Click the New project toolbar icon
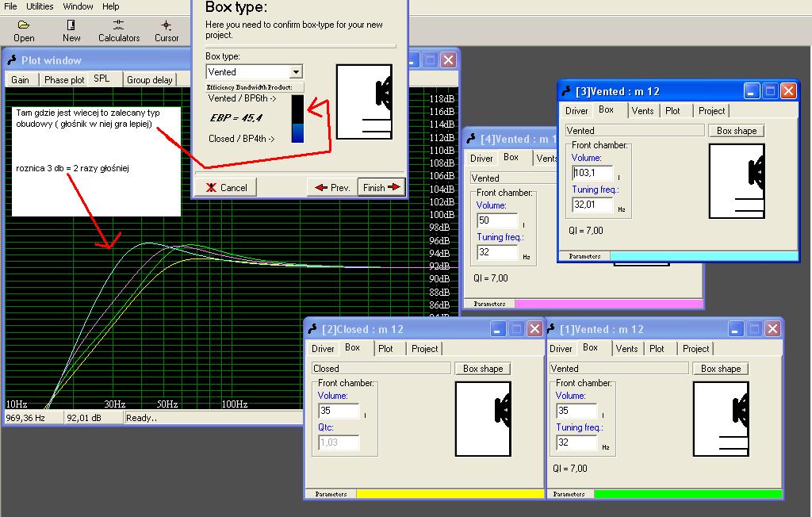The height and width of the screenshot is (517, 812). click(71, 25)
